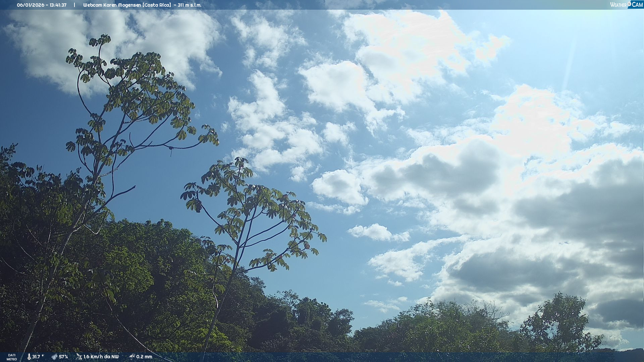Click the 57% humidity value
644x362 pixels.
coord(63,357)
